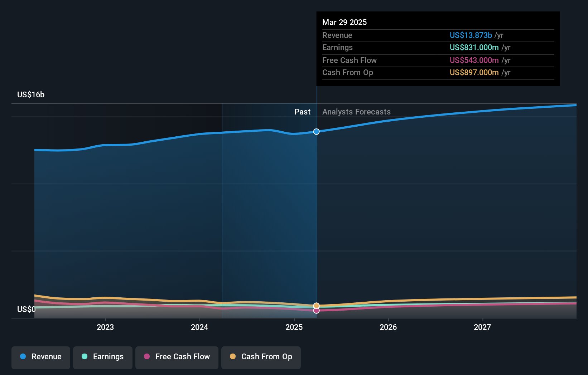Toggle the Cash From Op legend button
This screenshot has height=375, width=588.
261,357
